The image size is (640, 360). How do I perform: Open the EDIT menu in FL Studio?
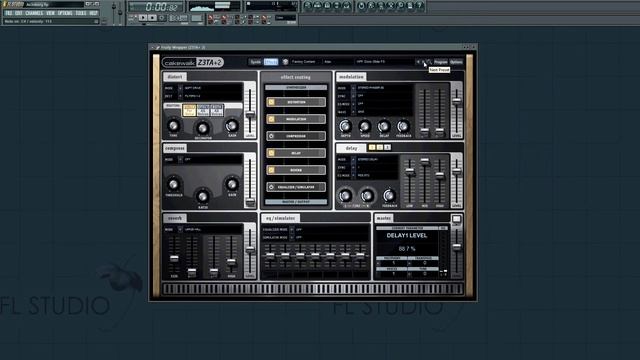pyautogui.click(x=19, y=13)
